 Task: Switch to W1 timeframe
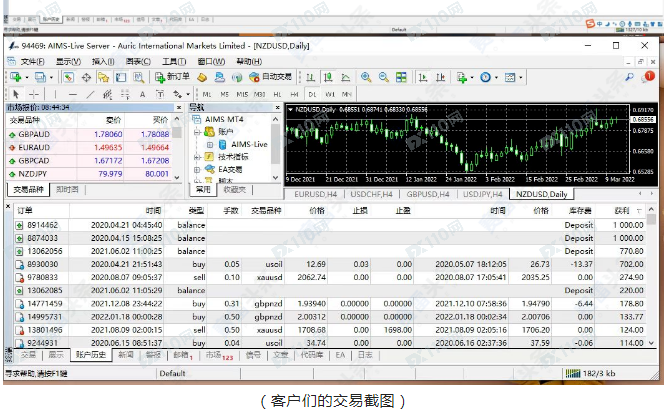click(x=330, y=94)
